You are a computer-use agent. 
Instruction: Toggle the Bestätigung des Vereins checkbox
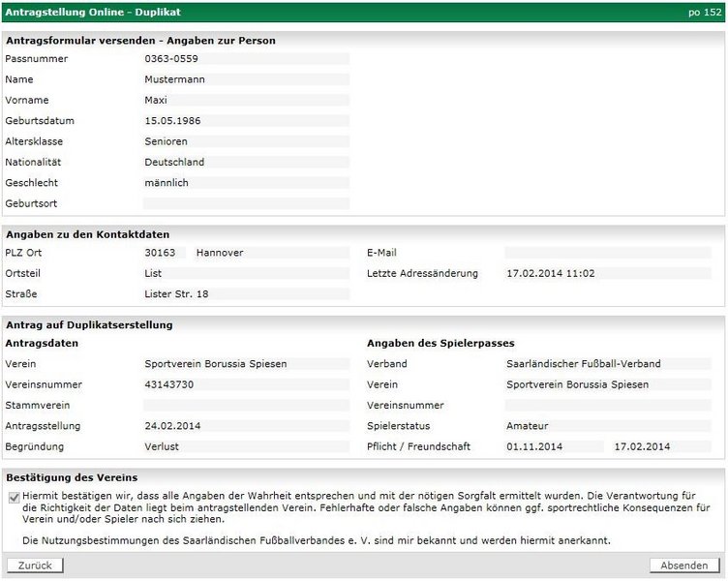[x=13, y=498]
